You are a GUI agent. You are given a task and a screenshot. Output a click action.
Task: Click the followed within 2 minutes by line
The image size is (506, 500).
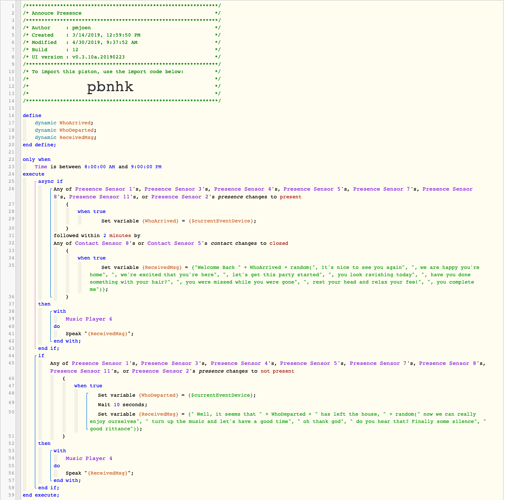(x=97, y=235)
